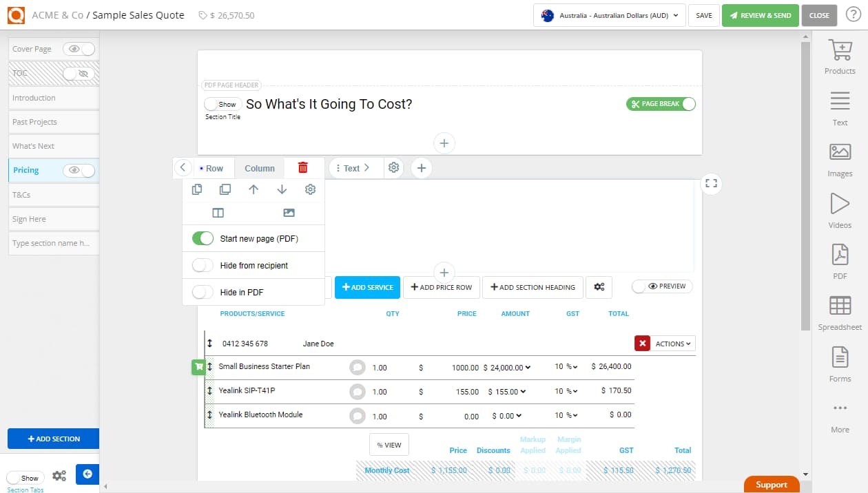Viewport: 868px width, 493px height.
Task: Open amount dropdown for Small Business Starter Plan
Action: pos(528,368)
